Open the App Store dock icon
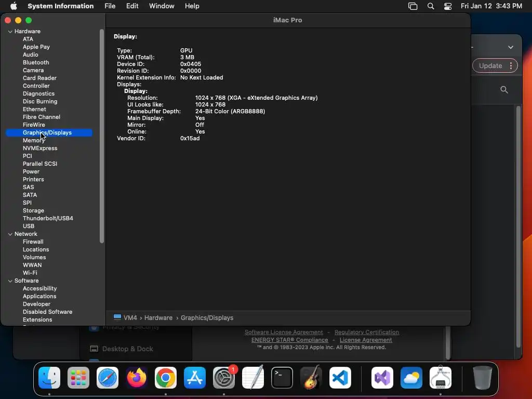The height and width of the screenshot is (399, 532). [195, 378]
